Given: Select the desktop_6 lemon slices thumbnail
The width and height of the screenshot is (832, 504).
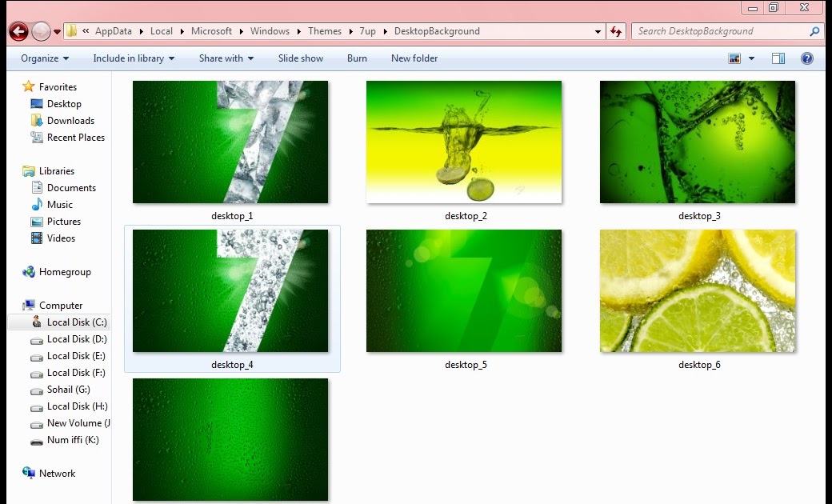Looking at the screenshot, I should tap(698, 291).
